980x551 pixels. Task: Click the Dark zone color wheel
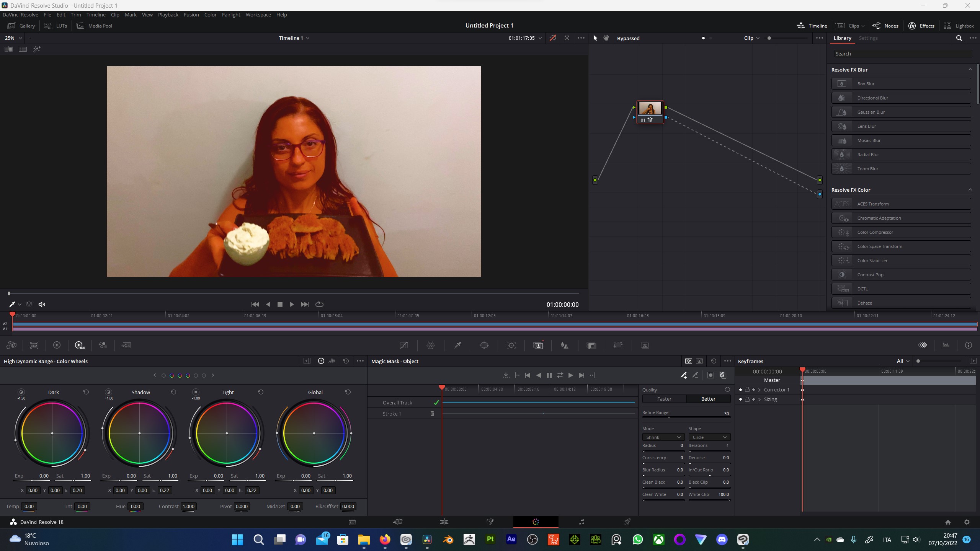pyautogui.click(x=52, y=433)
